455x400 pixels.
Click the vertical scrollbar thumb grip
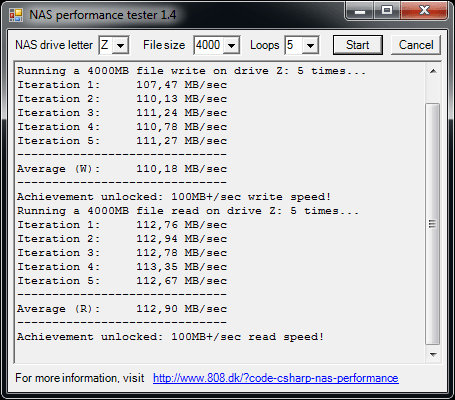pyautogui.click(x=433, y=224)
